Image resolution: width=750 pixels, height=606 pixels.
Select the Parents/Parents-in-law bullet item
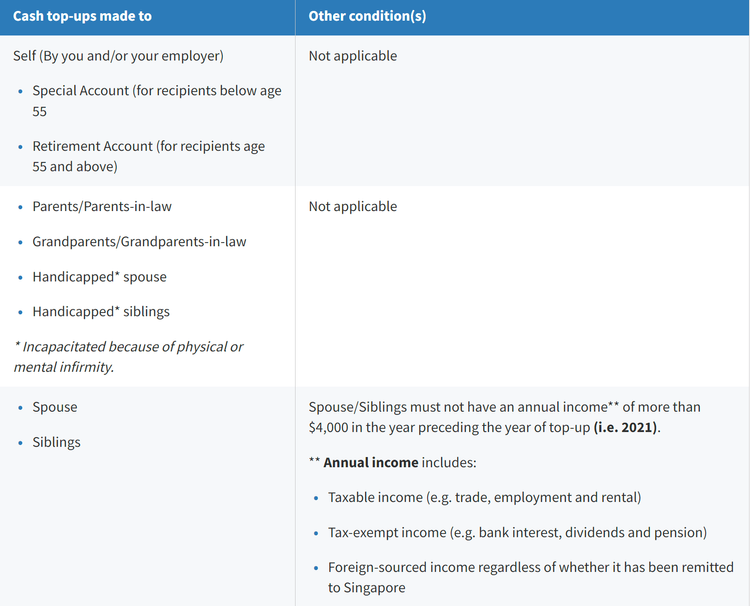102,206
